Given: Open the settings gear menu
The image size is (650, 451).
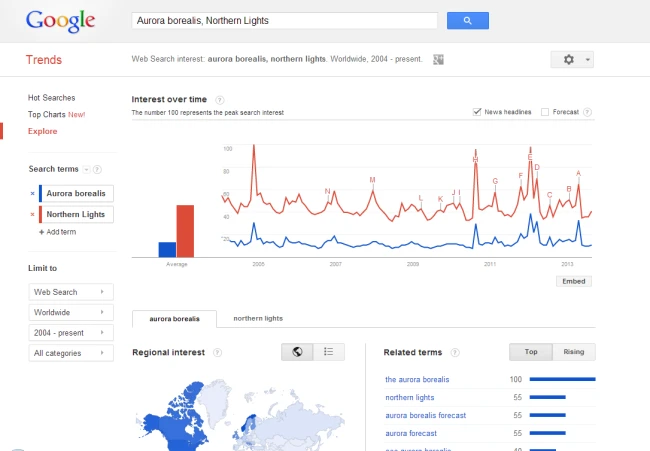Looking at the screenshot, I should [568, 60].
